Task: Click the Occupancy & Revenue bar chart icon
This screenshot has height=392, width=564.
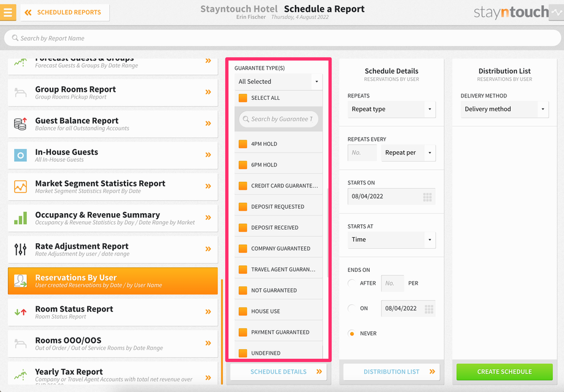Action: point(20,217)
